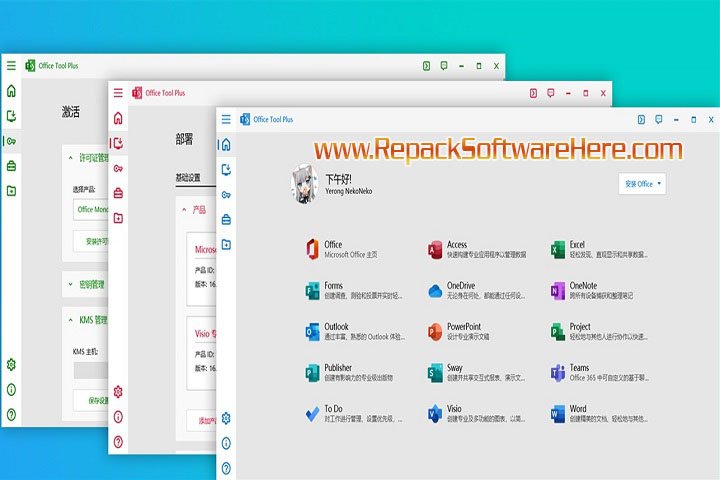Expand 密钥管理 section in green window
The image size is (720, 480).
coord(70,285)
